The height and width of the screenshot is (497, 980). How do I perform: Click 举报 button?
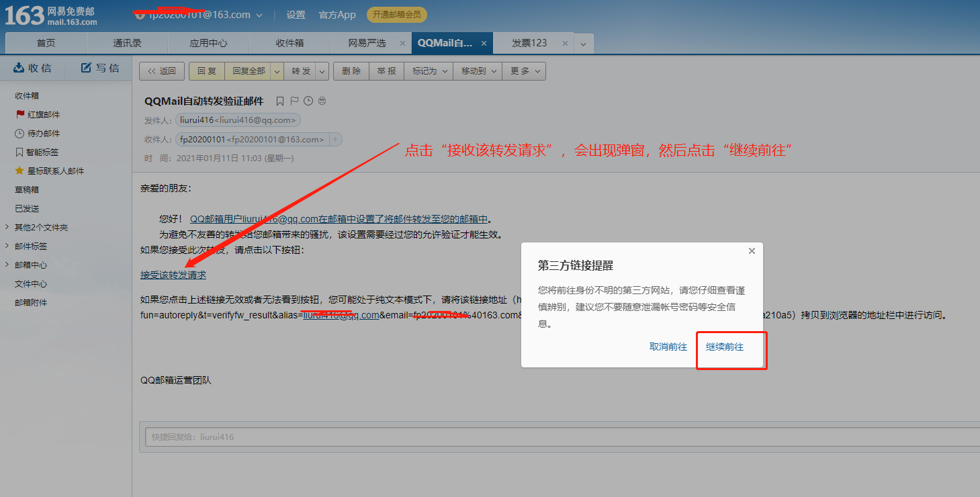coord(386,71)
